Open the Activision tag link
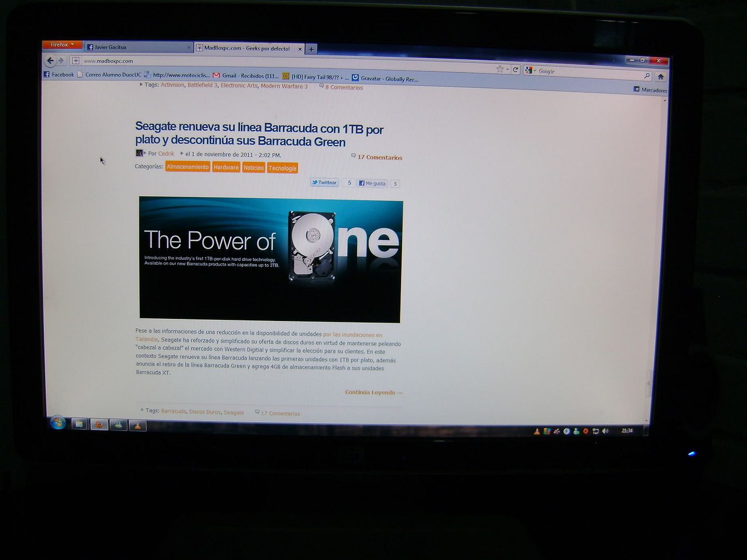The width and height of the screenshot is (747, 560). pos(172,85)
